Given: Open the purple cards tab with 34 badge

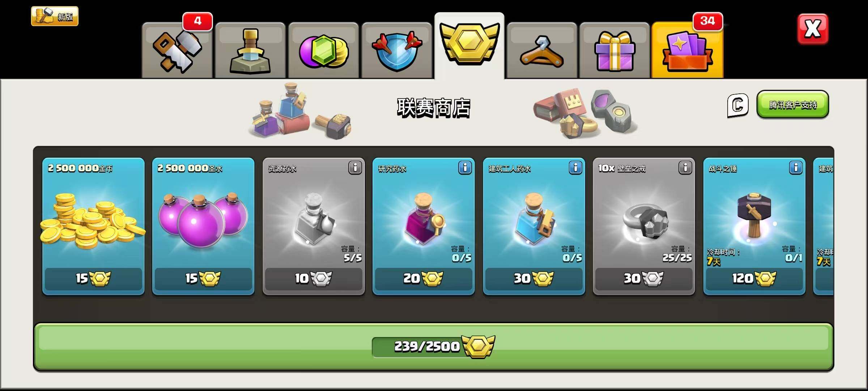Looking at the screenshot, I should [688, 50].
